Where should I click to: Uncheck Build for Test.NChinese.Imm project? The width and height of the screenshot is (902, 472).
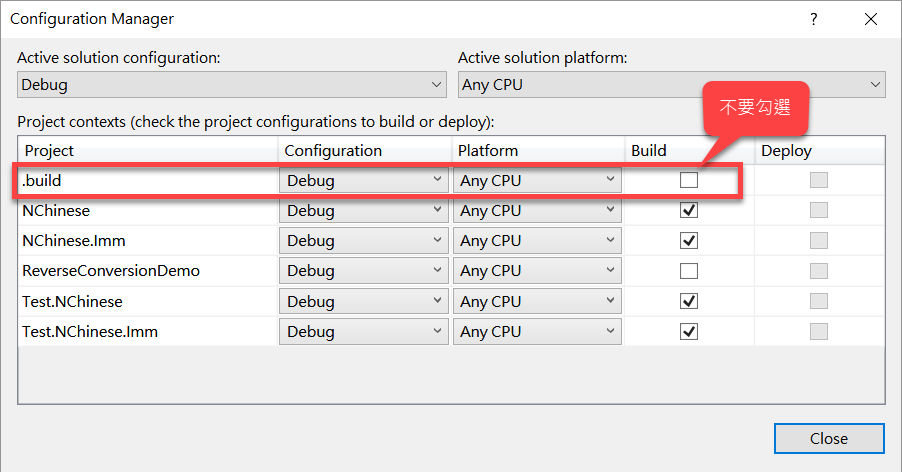pos(689,331)
